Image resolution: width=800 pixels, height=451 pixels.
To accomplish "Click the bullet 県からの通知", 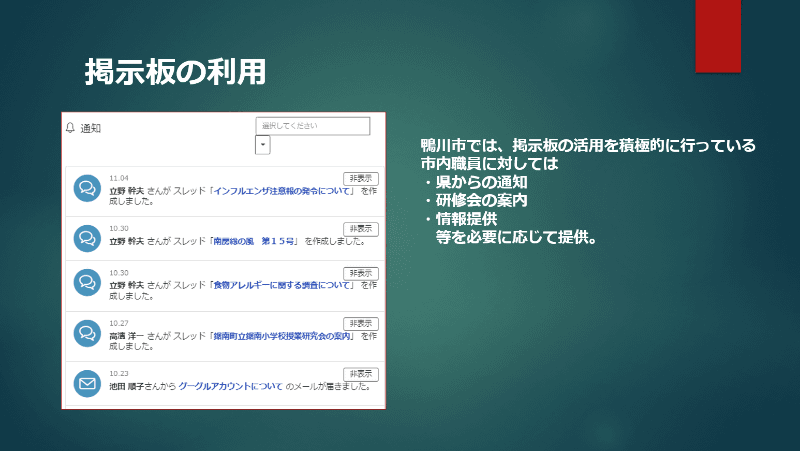I will (482, 182).
